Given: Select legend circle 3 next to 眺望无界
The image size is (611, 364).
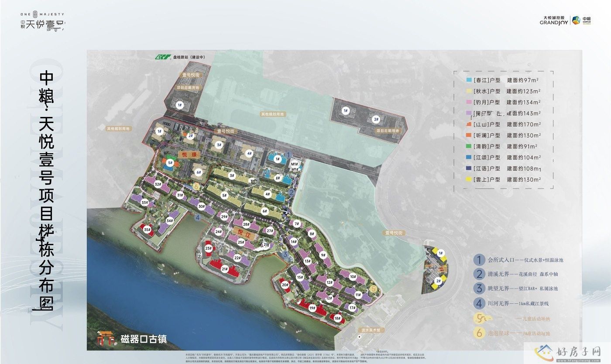Looking at the screenshot, I should pyautogui.click(x=479, y=288).
